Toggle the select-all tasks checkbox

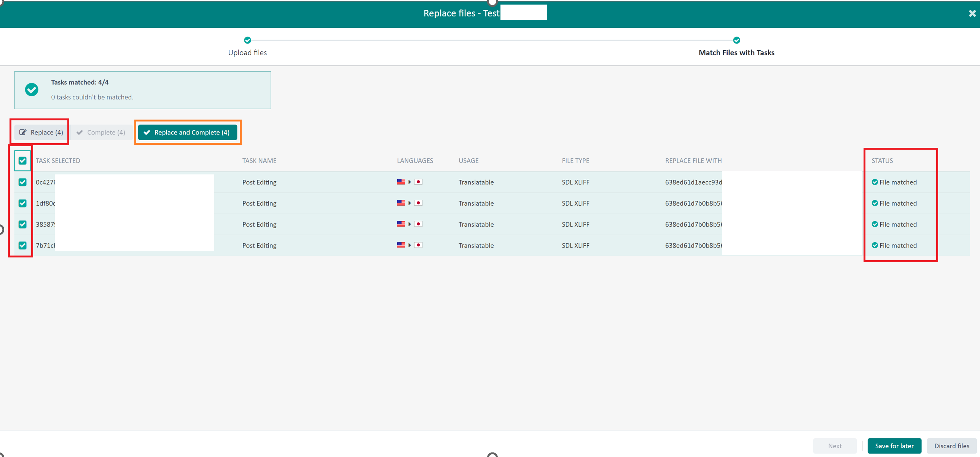click(22, 161)
